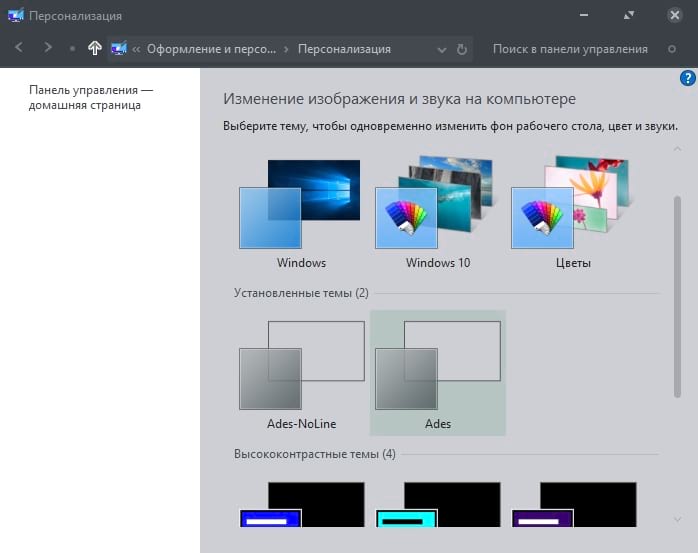
Task: Click the theme list scroll-down arrow
Action: (678, 519)
